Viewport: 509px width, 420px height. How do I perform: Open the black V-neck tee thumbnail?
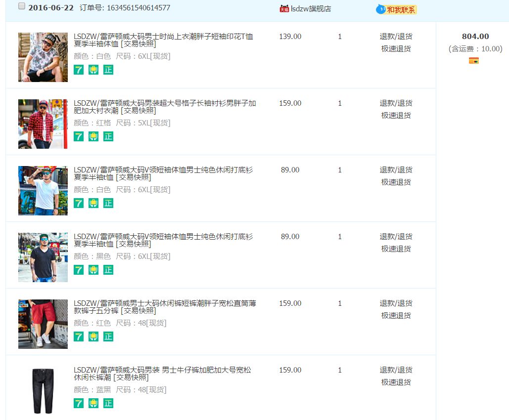pyautogui.click(x=43, y=257)
